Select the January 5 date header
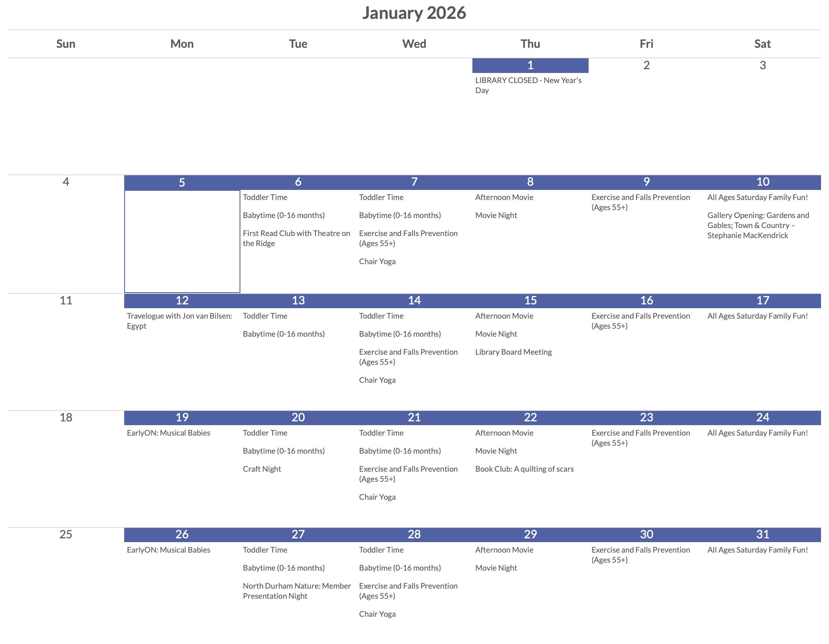 [182, 182]
